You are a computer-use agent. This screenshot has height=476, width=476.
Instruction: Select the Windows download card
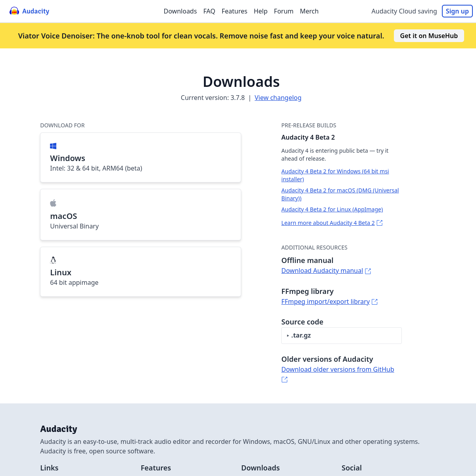(x=140, y=157)
